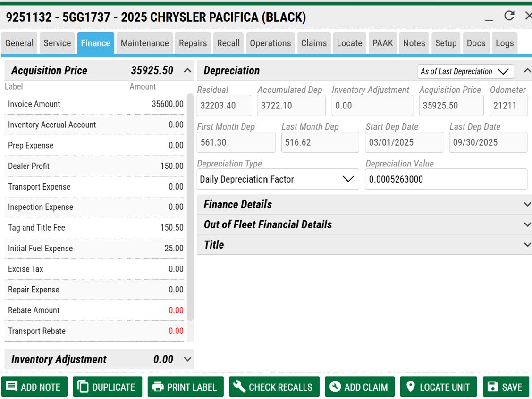532x399 pixels.
Task: Click the Check Recalls wrench icon
Action: (x=239, y=387)
